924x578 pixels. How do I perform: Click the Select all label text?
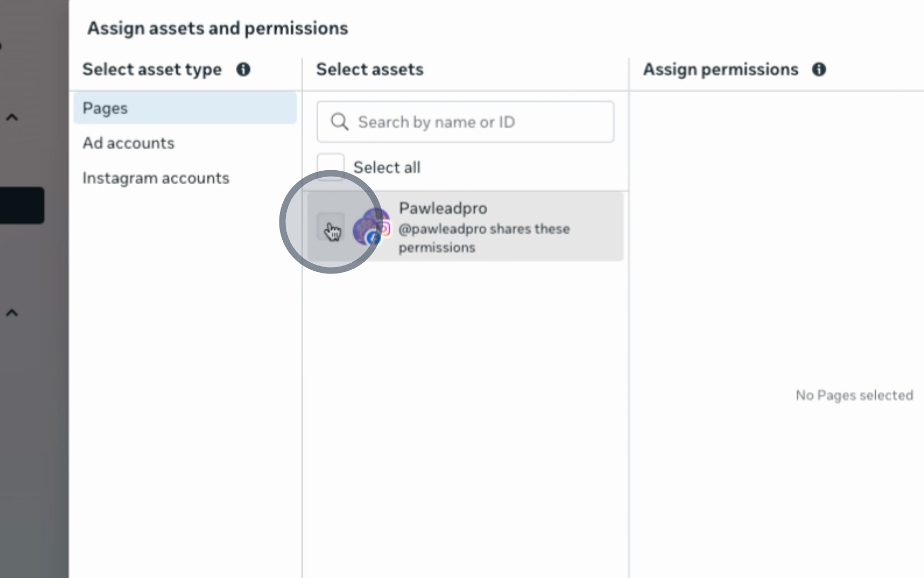click(387, 167)
